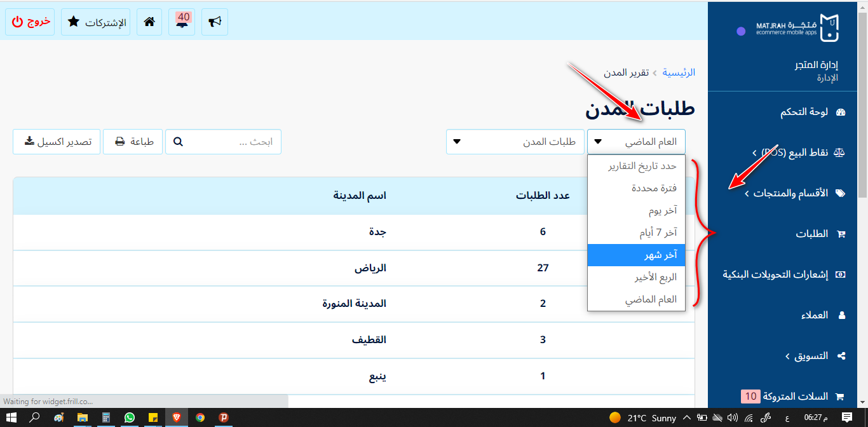Click the order count 6 cell
The image size is (868, 427).
(543, 232)
